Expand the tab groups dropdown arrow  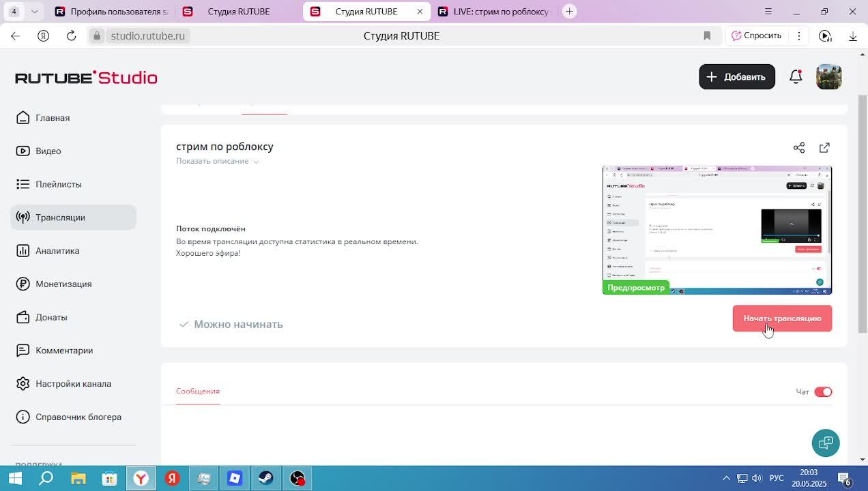tap(34, 12)
